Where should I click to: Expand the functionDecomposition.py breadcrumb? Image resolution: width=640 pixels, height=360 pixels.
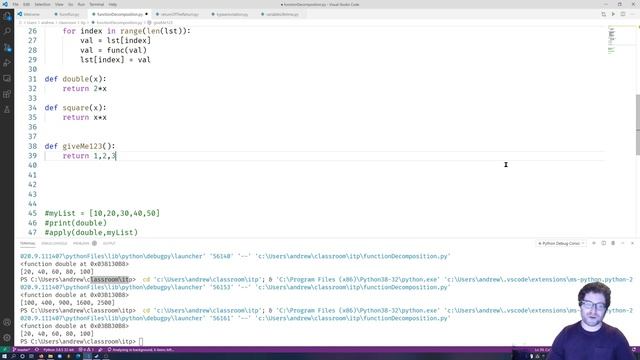click(118, 22)
